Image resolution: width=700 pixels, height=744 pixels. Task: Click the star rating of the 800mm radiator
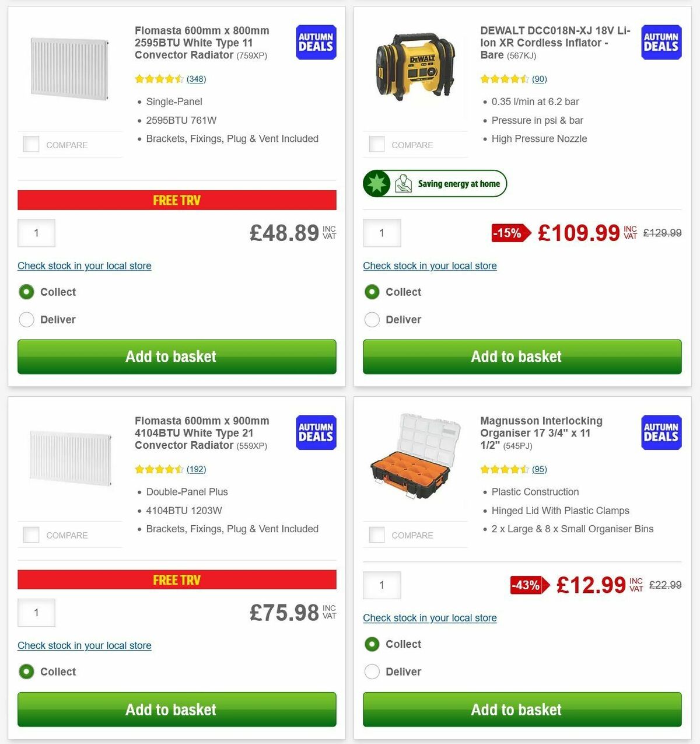click(158, 78)
